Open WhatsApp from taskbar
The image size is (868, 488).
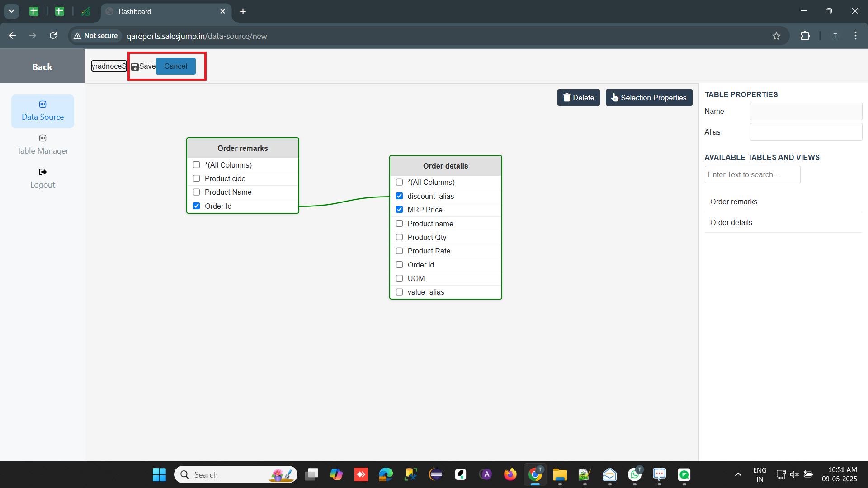(x=634, y=474)
